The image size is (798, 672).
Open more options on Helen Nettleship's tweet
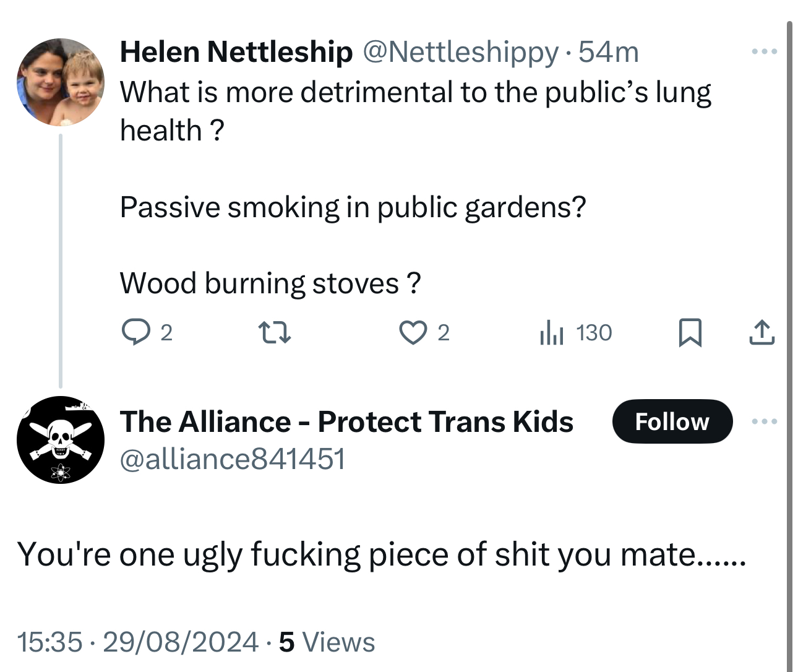coord(764,52)
